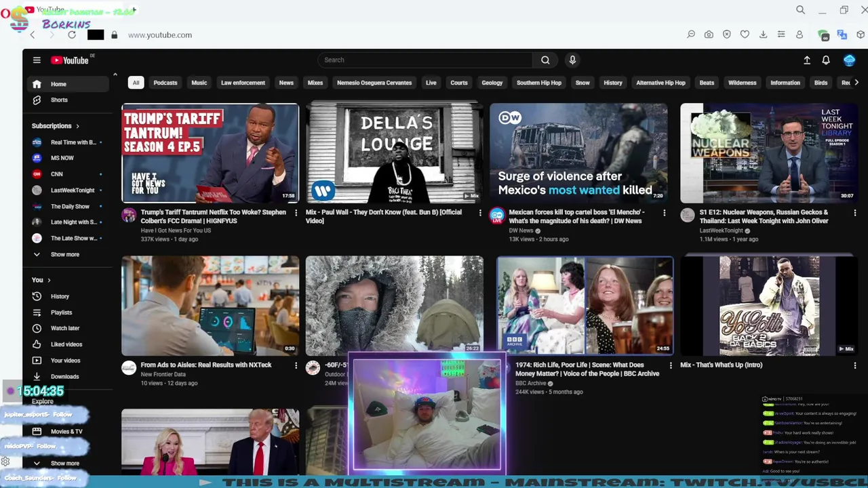This screenshot has width=868, height=488.
Task: Open Opera's tab search magnifier icon
Action: pos(801,10)
